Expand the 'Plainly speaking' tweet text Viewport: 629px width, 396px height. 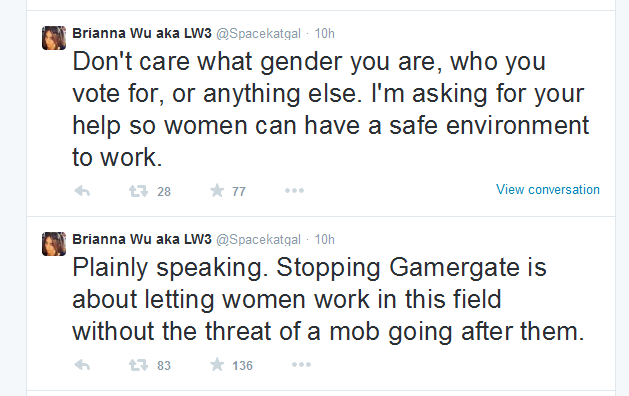328,299
